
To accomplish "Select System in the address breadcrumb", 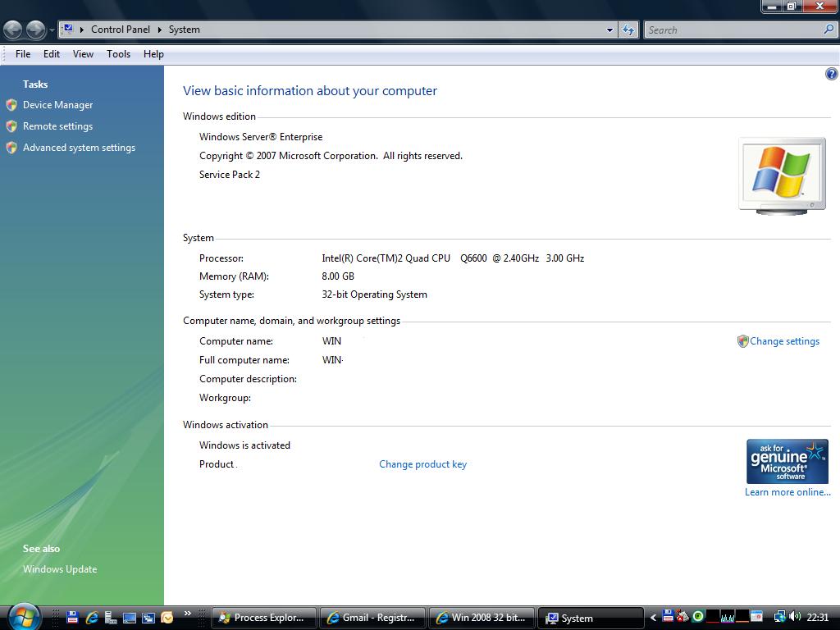I will tap(185, 30).
